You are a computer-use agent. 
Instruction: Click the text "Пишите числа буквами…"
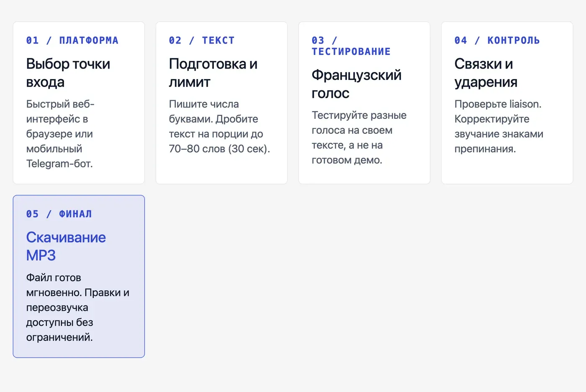220,126
